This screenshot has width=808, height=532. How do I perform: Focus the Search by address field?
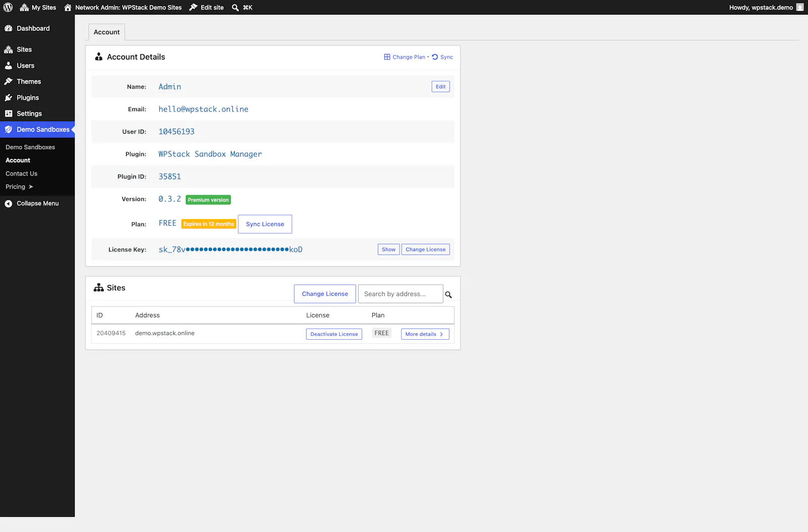coord(400,294)
